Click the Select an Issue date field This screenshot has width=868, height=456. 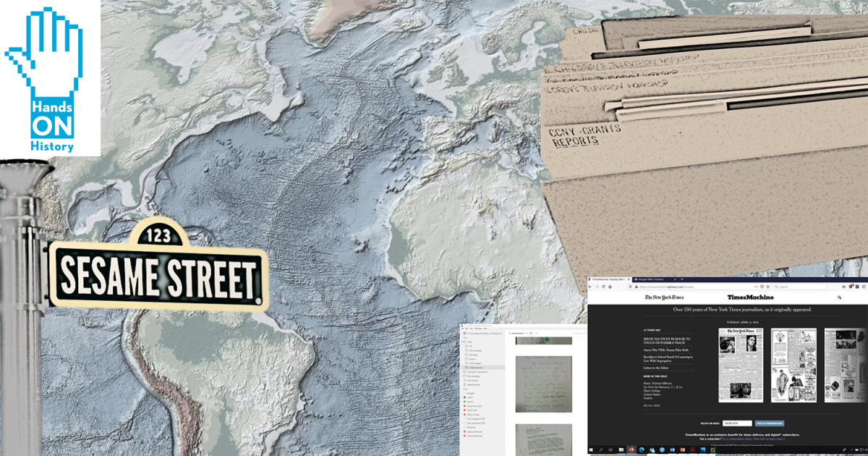[737, 423]
